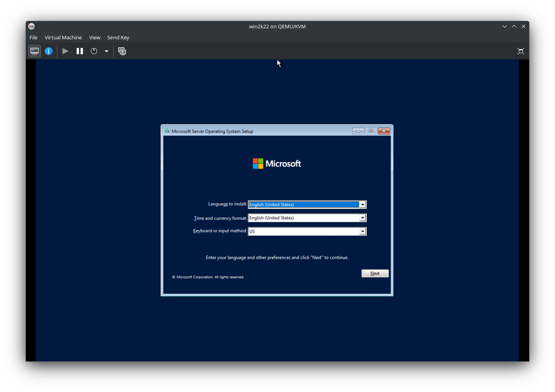Screen dimensions: 555x392
Task: Expand the shutdown options arrow
Action: (106, 51)
